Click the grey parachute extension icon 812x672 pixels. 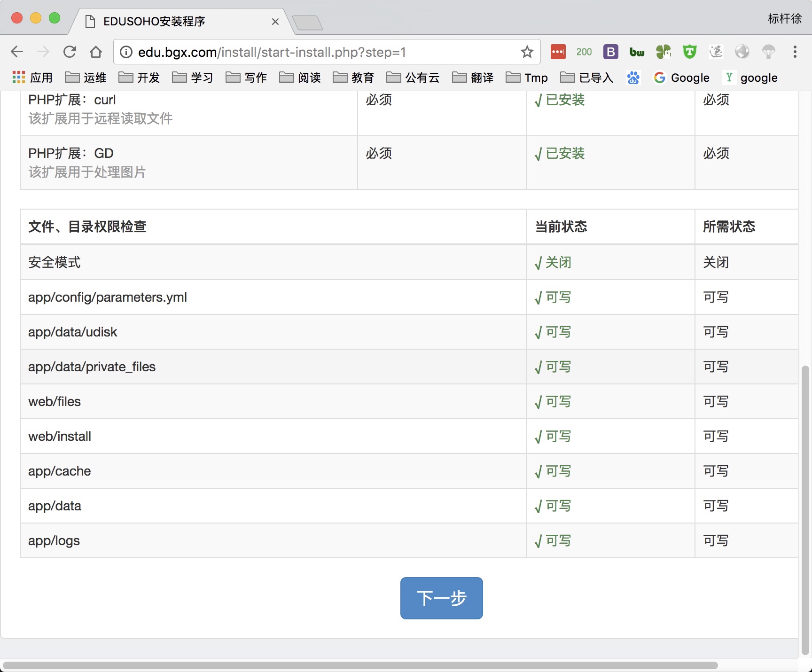pos(769,52)
